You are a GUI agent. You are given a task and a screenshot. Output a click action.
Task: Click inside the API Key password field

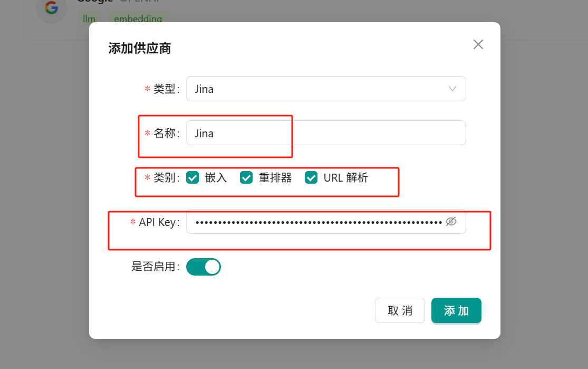point(316,222)
